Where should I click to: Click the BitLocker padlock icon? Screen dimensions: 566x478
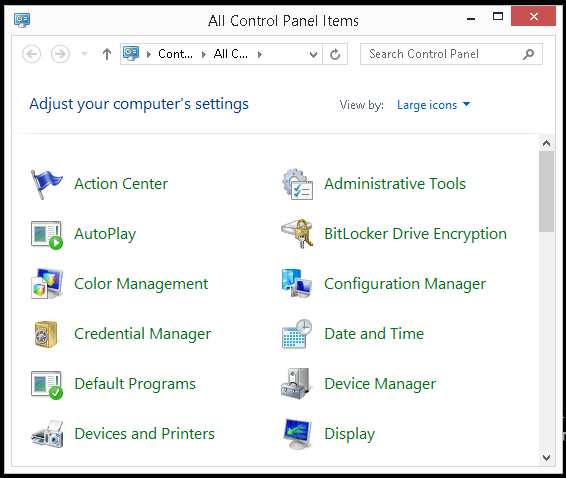pyautogui.click(x=297, y=234)
